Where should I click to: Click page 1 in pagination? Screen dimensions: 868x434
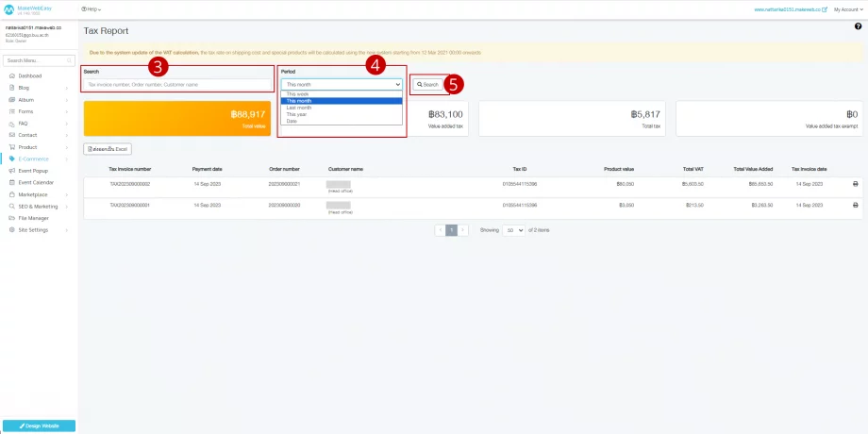(x=452, y=230)
